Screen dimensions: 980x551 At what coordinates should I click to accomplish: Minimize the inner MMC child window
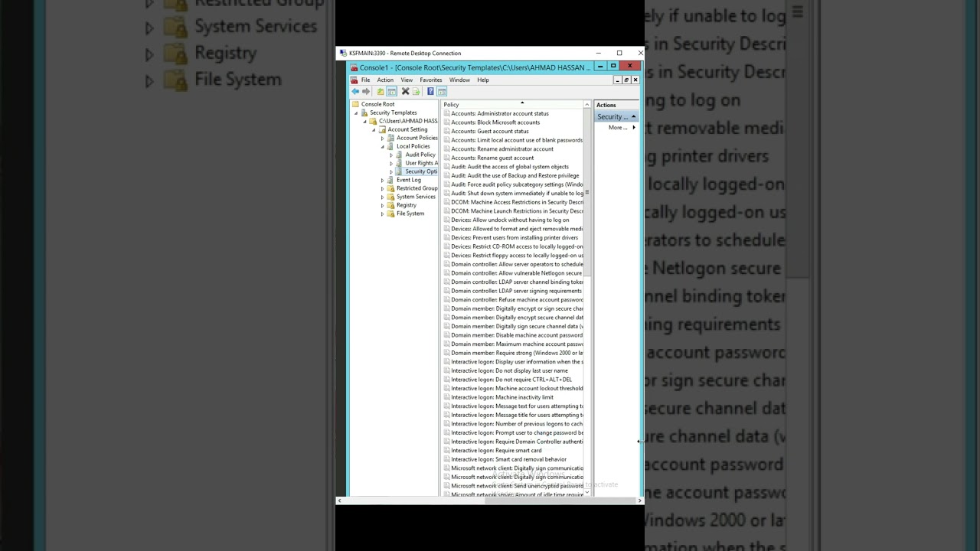tap(618, 80)
